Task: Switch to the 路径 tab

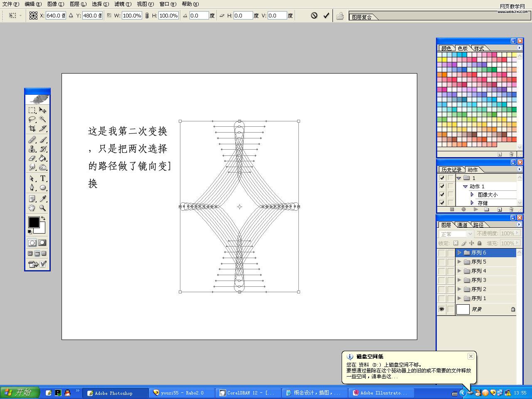Action: (478, 225)
